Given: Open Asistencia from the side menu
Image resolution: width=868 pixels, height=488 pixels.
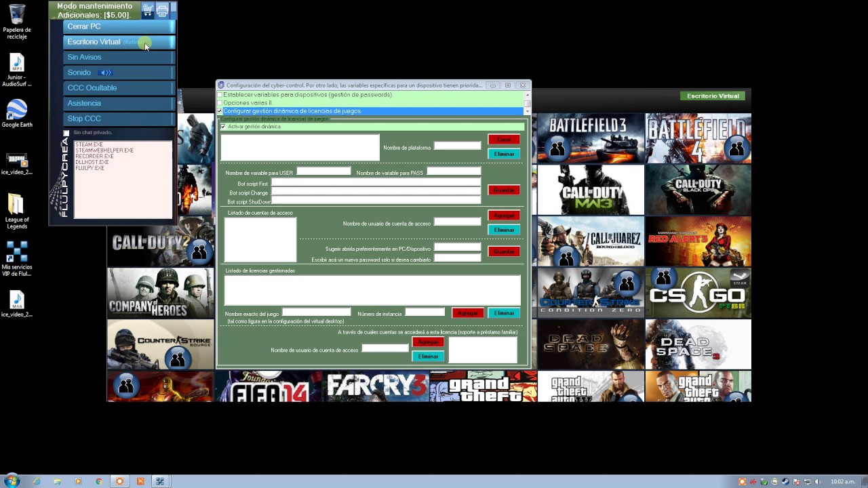Looking at the screenshot, I should click(119, 103).
